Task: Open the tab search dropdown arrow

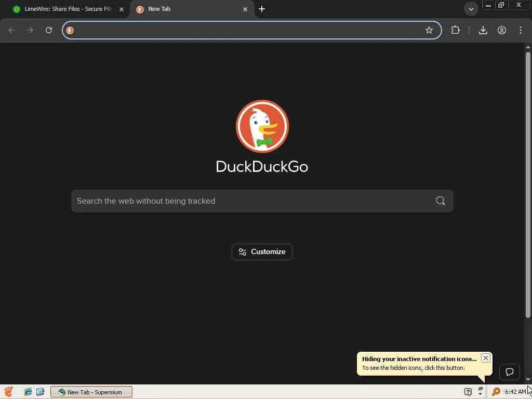Action: tap(471, 9)
